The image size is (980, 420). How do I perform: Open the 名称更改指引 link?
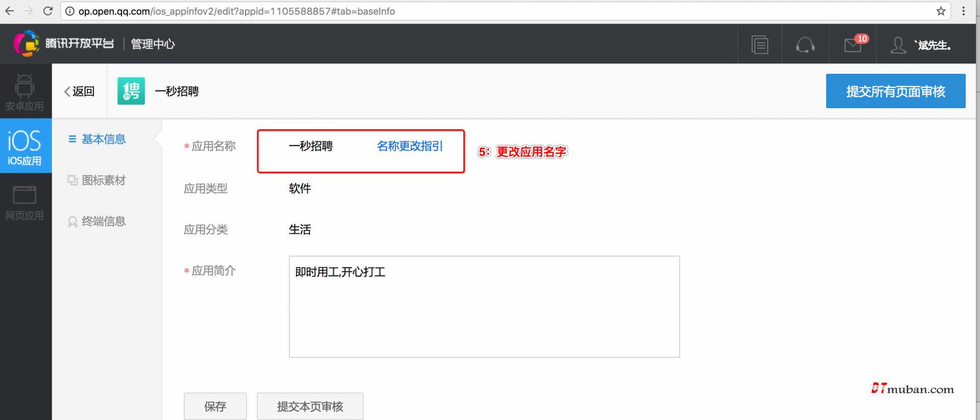click(409, 146)
